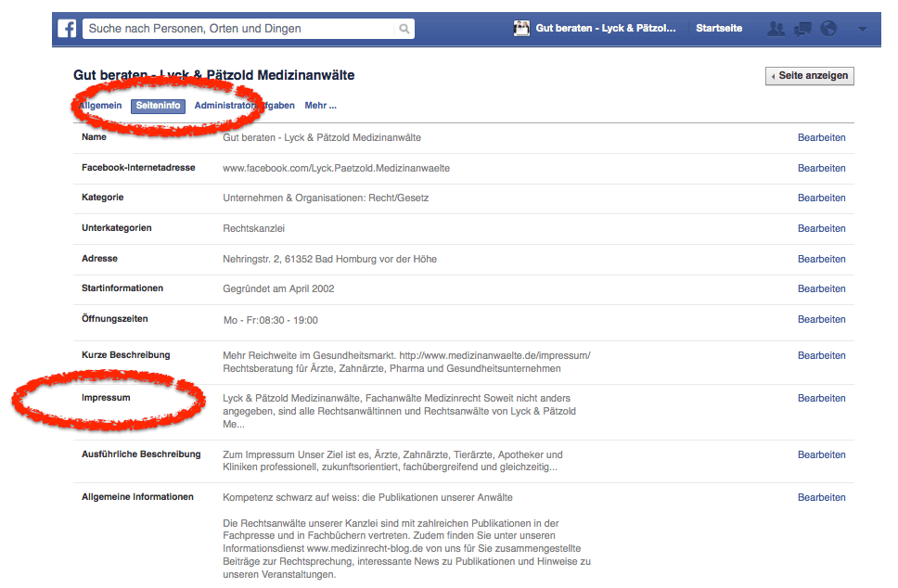Viewport: 898px width, 588px height.
Task: Click the 'Startinformationen' row label
Action: coord(122,288)
